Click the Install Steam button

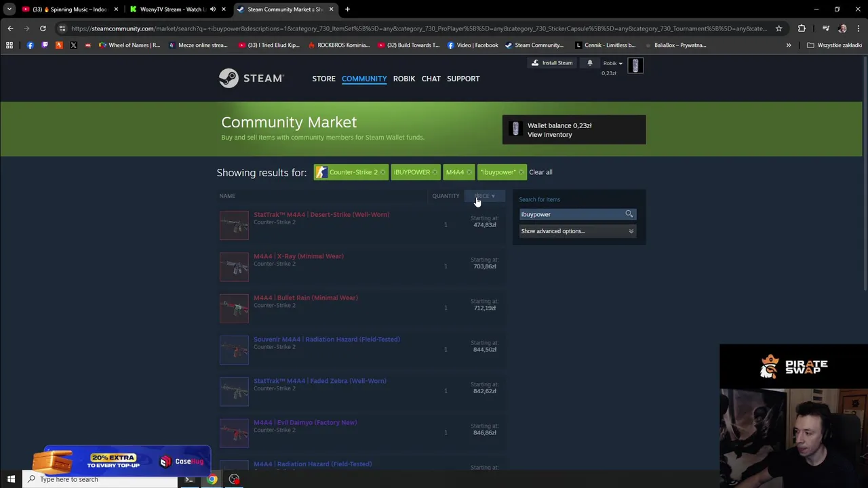552,63
